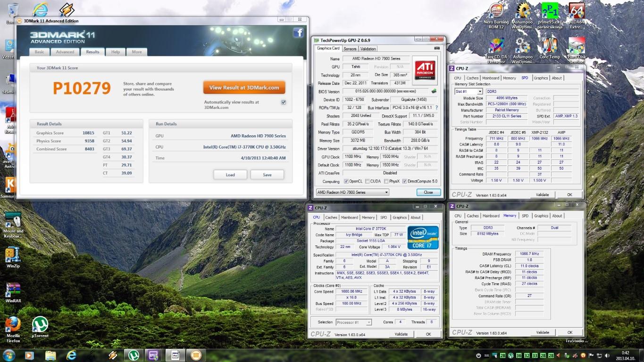Viewport: 644px width, 362px height.
Task: Click Save button in 3DMark 11
Action: click(x=267, y=174)
